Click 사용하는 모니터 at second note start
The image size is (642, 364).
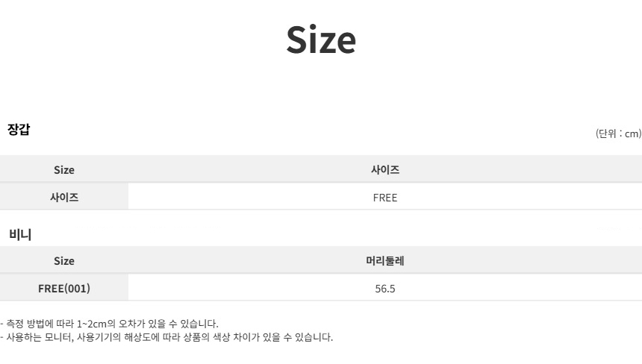(x=39, y=337)
